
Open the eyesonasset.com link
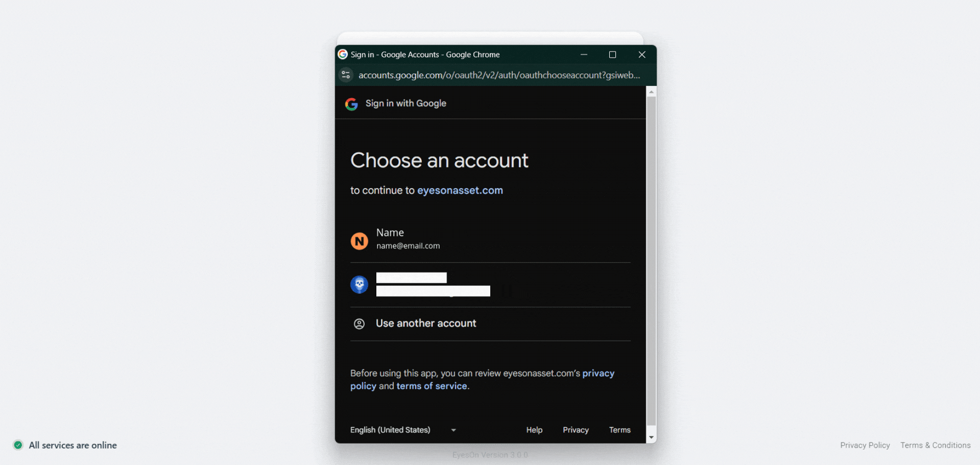pos(460,190)
